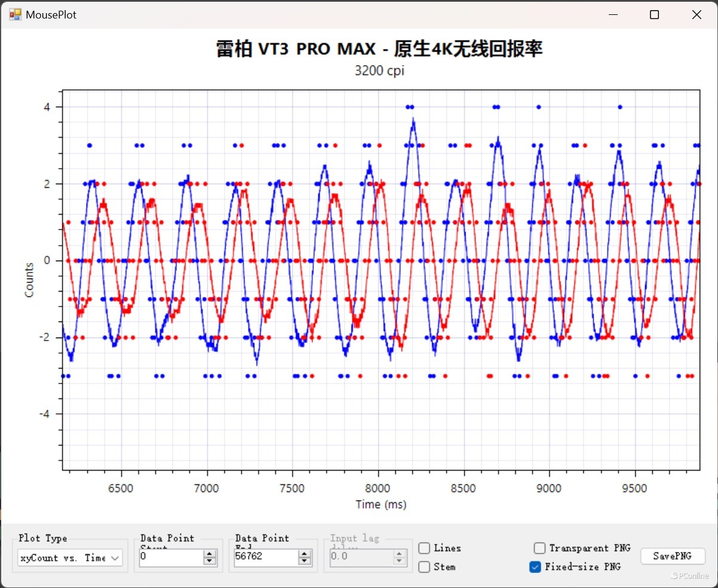The height and width of the screenshot is (588, 718).
Task: Decrease Data Point Start with down arrow
Action: pyautogui.click(x=209, y=562)
